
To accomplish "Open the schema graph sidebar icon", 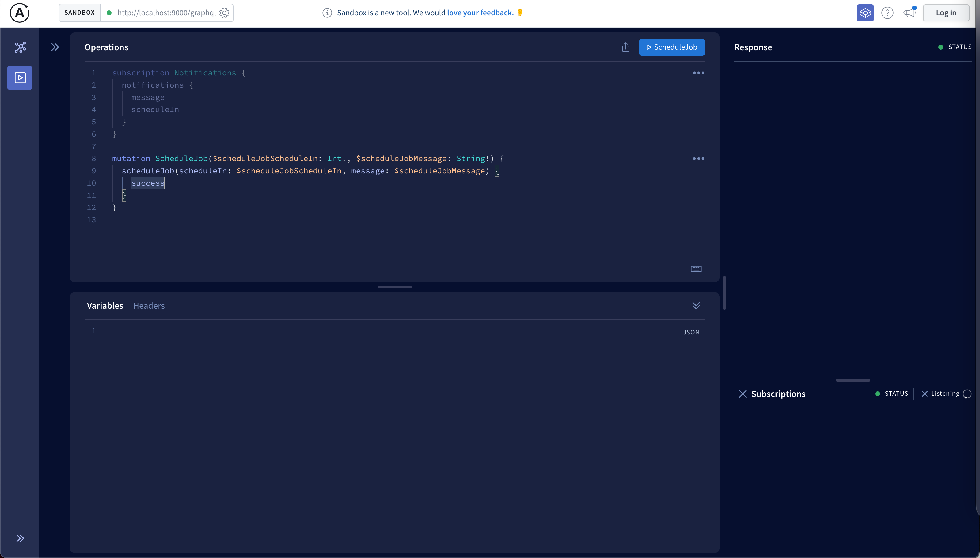I will click(20, 47).
